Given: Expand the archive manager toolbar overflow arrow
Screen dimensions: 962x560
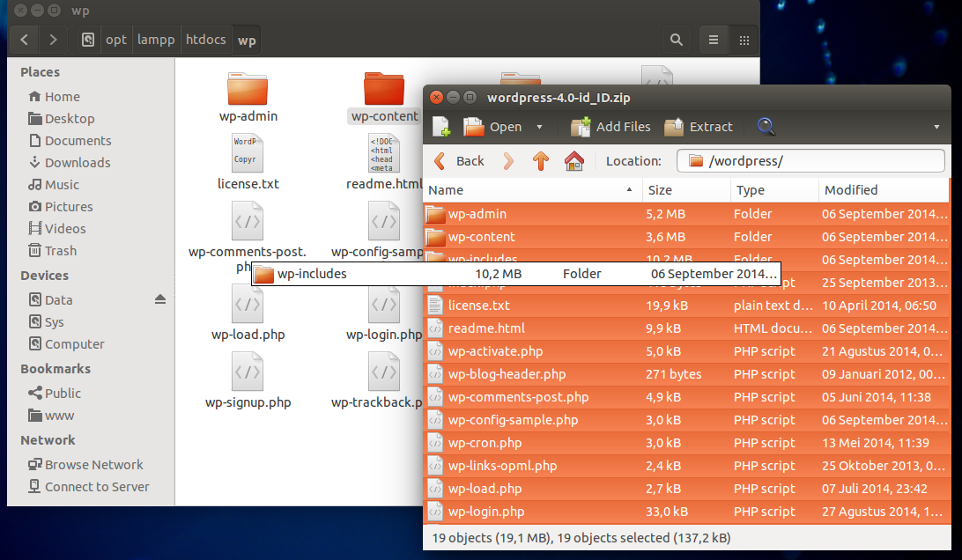Looking at the screenshot, I should click(x=936, y=127).
